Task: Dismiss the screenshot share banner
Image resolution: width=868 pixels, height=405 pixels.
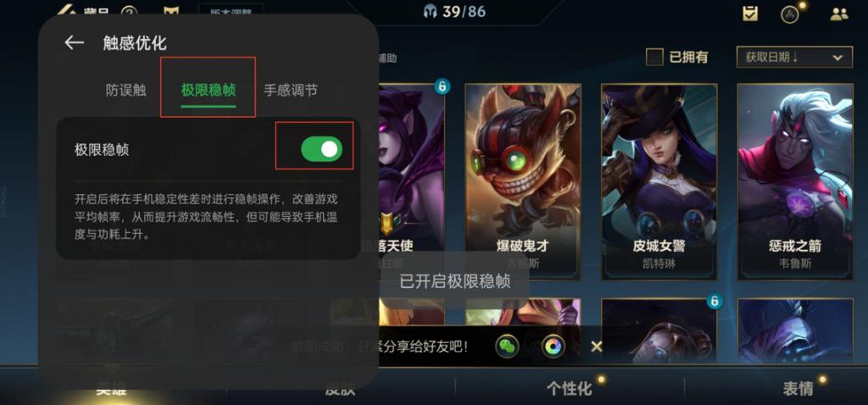Action: tap(596, 347)
